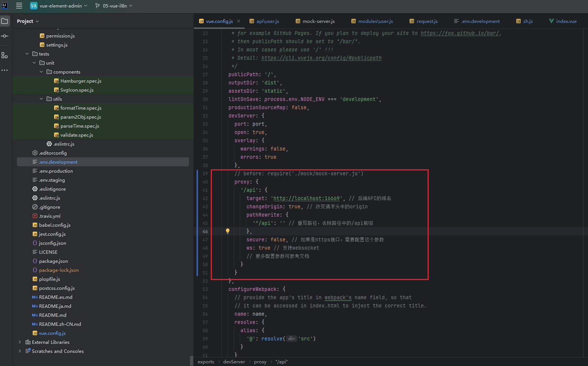Open the Structure tool window icon
588x366 pixels.
5,55
